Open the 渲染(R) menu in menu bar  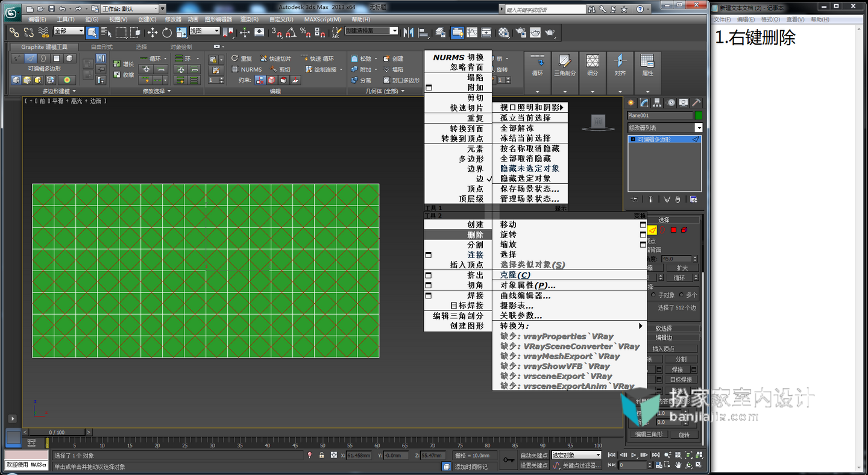(x=250, y=19)
